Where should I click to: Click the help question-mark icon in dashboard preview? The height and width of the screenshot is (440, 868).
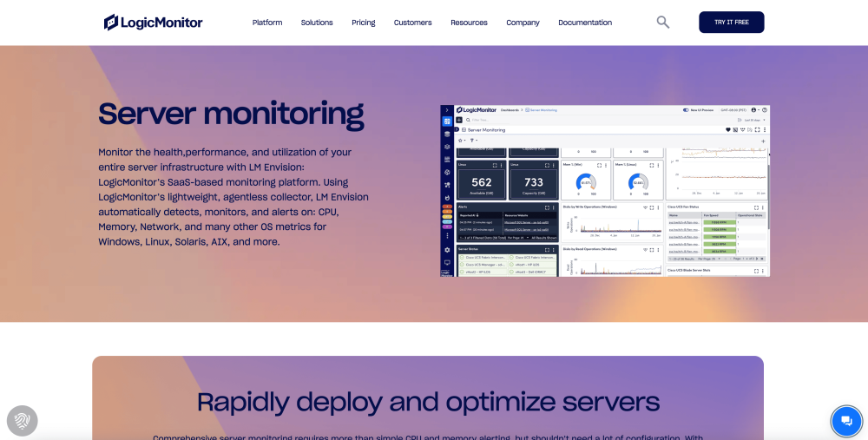pos(765,110)
